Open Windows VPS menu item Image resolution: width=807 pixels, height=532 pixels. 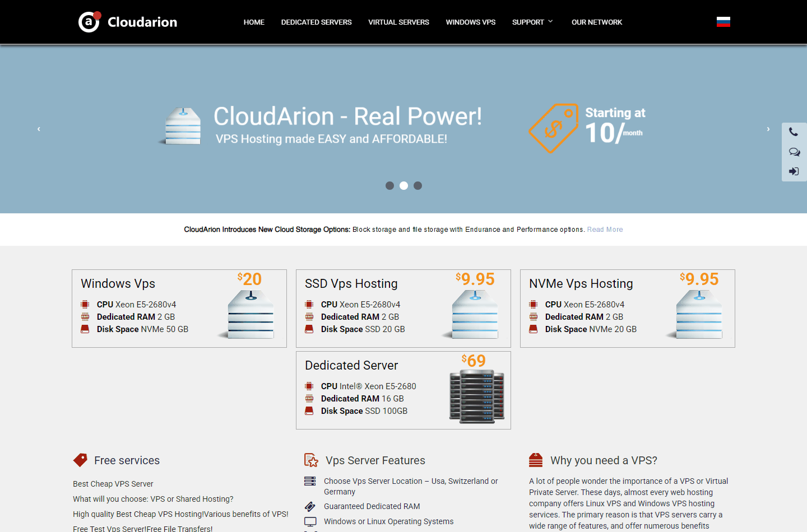click(x=471, y=22)
